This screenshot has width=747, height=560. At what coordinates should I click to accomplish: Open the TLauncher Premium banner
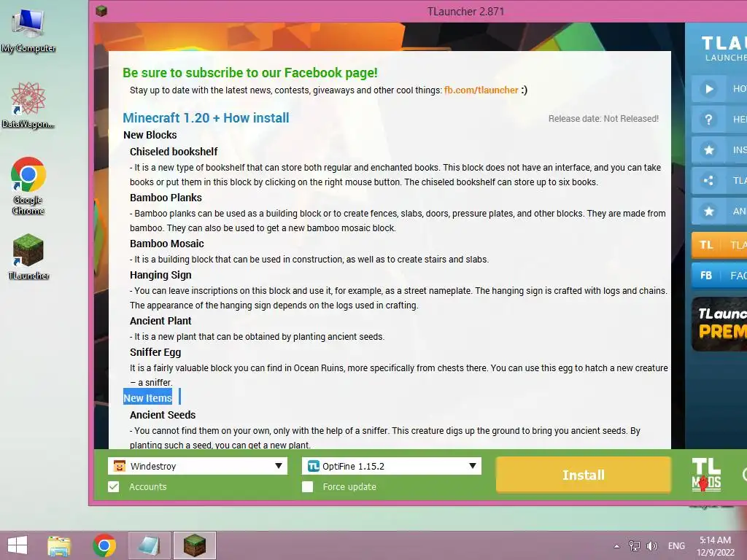click(719, 324)
